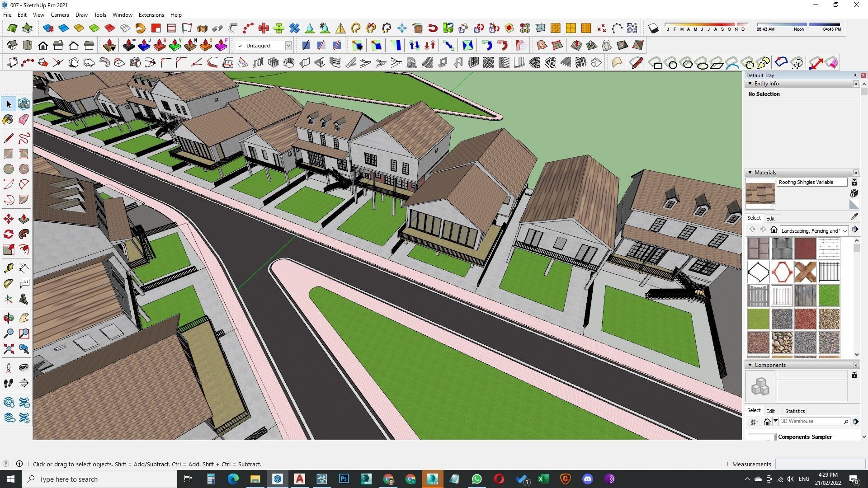The height and width of the screenshot is (488, 868).
Task: Select the Line pencil tool
Action: 9,138
